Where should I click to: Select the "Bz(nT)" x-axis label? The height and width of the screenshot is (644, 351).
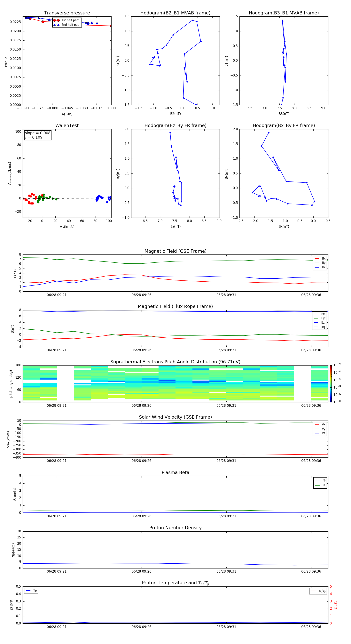[x=175, y=227]
